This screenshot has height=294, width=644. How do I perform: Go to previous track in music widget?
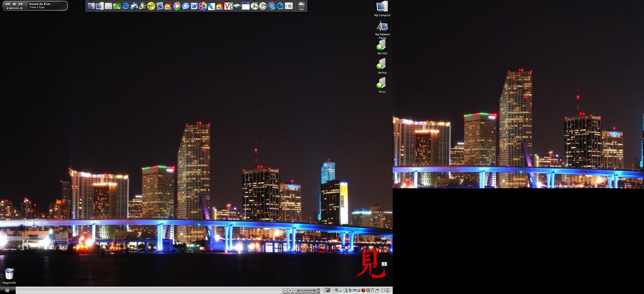(x=8, y=4)
